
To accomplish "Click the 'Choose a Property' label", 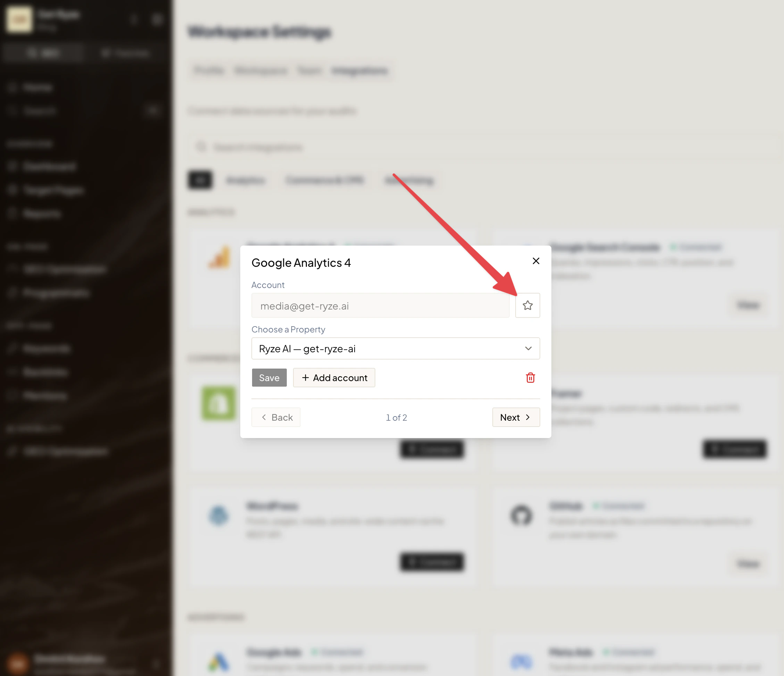I will (288, 329).
